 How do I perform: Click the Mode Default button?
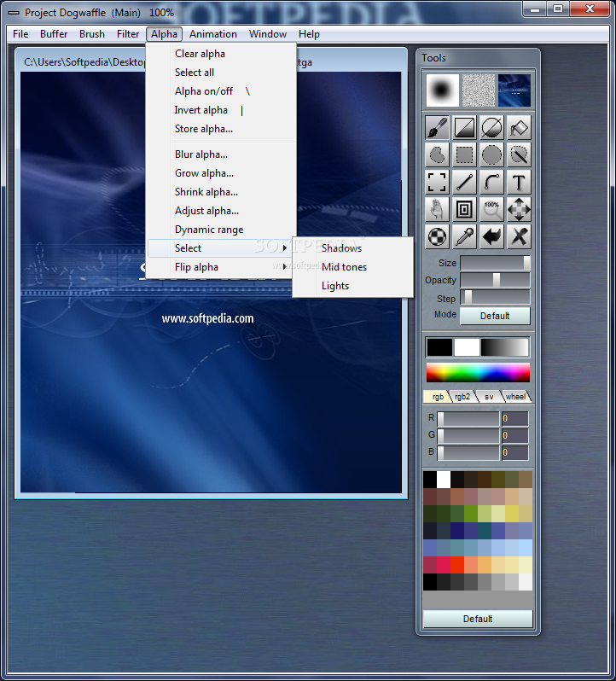tap(495, 316)
